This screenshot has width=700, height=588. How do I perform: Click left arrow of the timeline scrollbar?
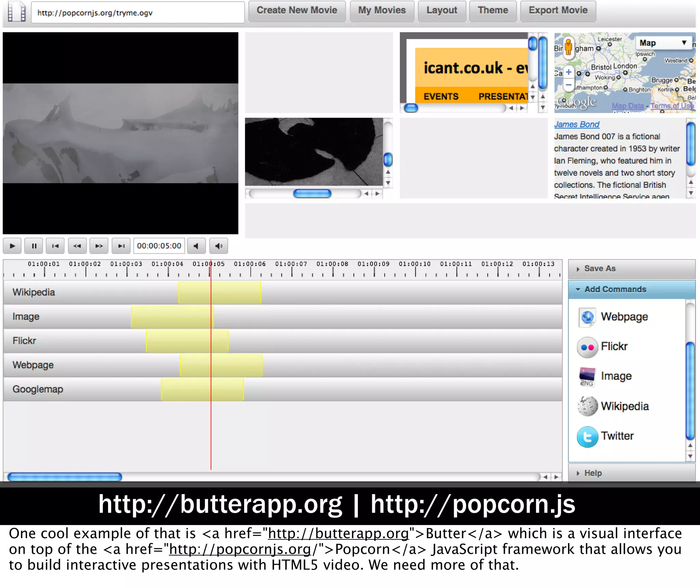546,477
